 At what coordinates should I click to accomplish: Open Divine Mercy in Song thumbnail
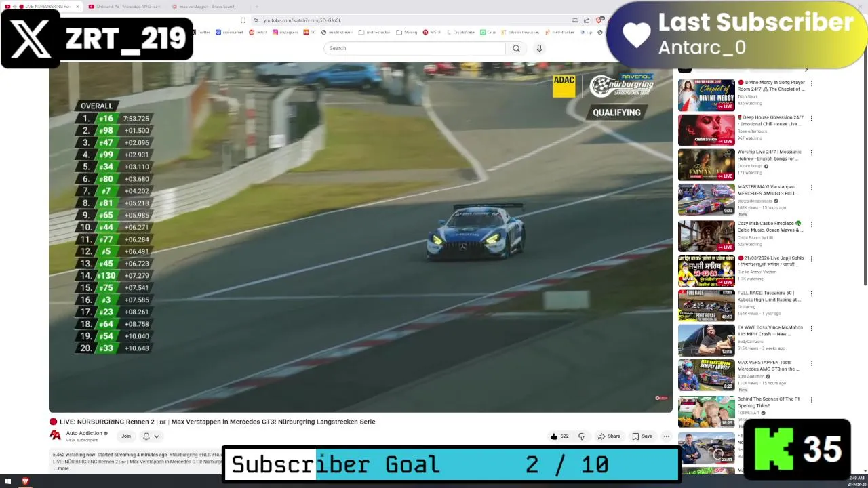coord(707,96)
